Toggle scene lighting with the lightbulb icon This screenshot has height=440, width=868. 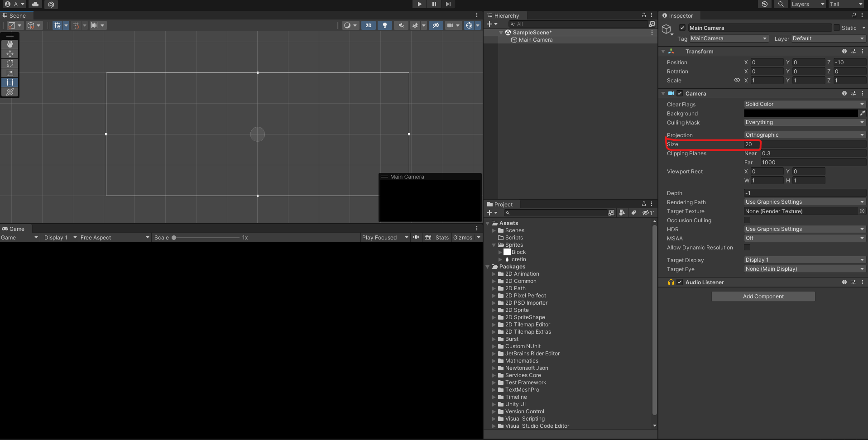point(385,25)
